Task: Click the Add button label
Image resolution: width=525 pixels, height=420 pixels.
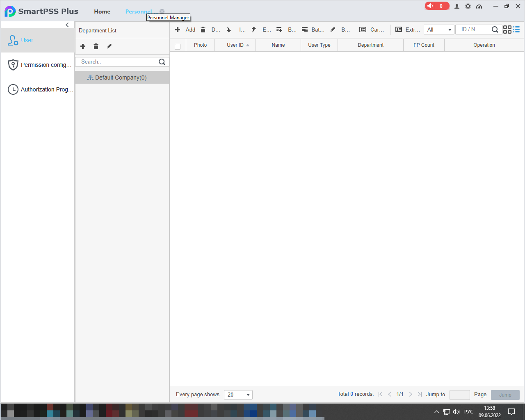Action: tap(190, 30)
